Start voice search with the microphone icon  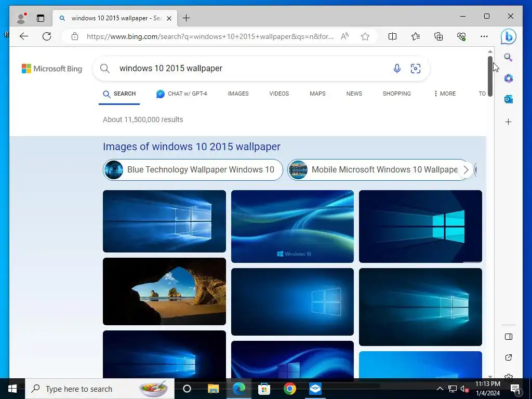click(396, 69)
